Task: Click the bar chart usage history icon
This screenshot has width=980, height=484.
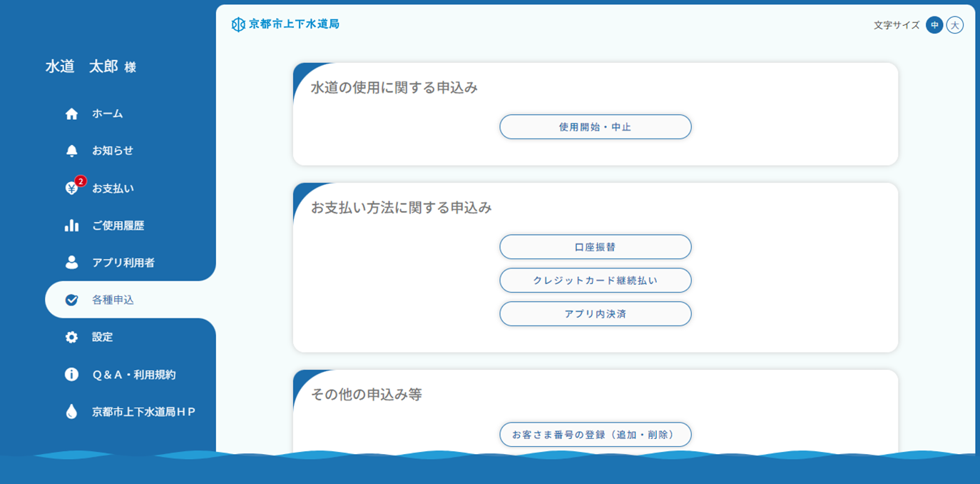Action: click(x=71, y=226)
